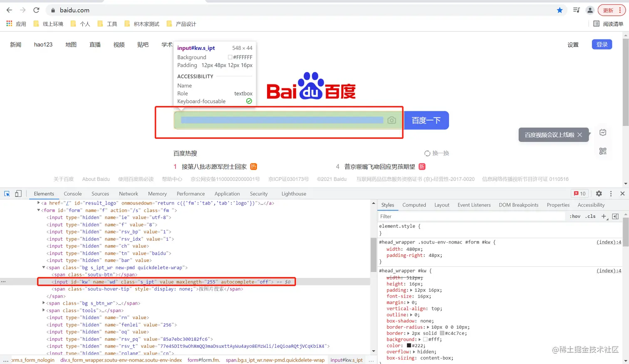Screen dimensions: 629x364
Task: Collapse the span quickdelete-wrap node
Action: coord(44,268)
